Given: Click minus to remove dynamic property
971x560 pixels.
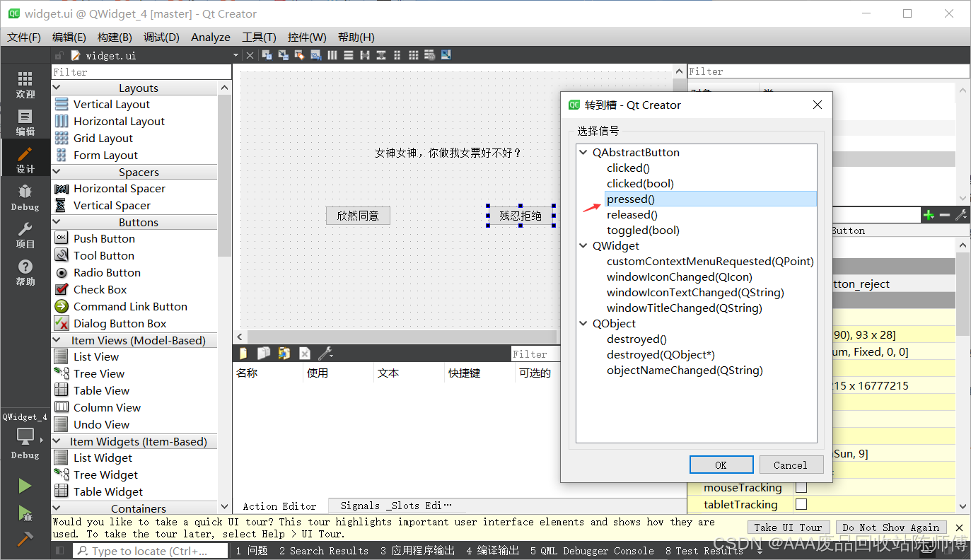Looking at the screenshot, I should pos(945,215).
